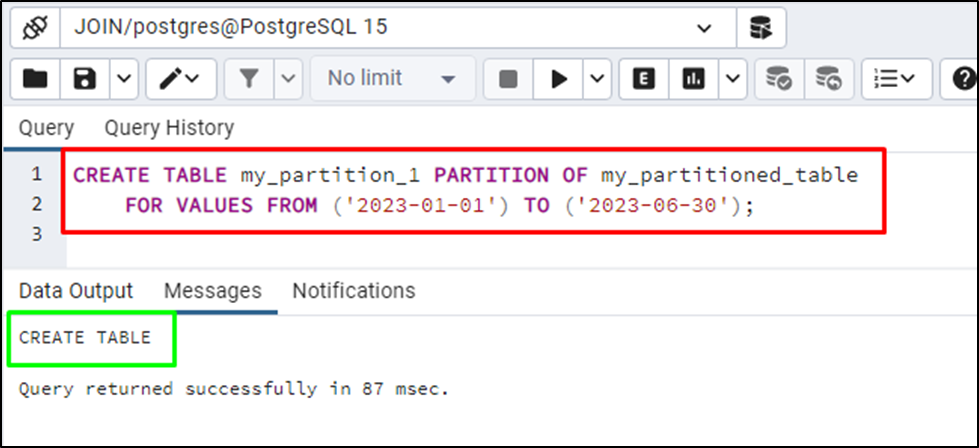Image resolution: width=979 pixels, height=448 pixels.
Task: Expand the explain options arrow
Action: (732, 79)
